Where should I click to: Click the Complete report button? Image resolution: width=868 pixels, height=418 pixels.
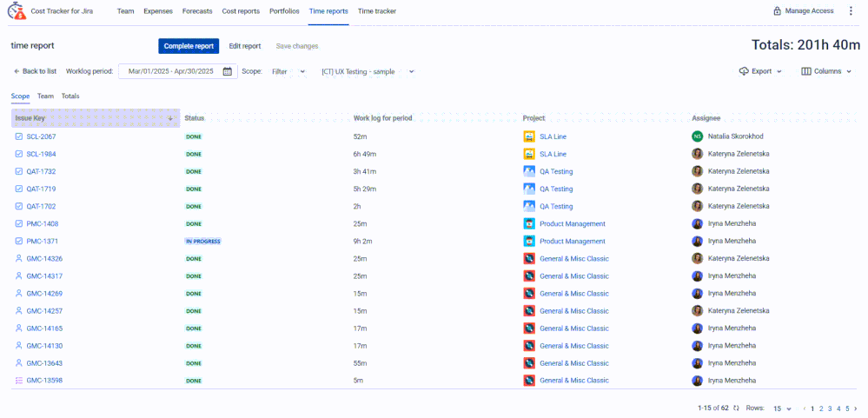tap(189, 46)
